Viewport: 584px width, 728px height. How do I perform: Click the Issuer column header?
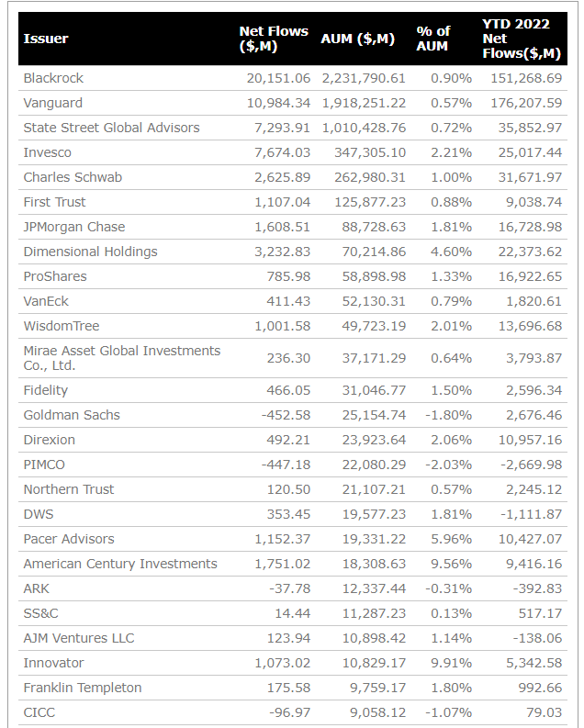coord(46,39)
